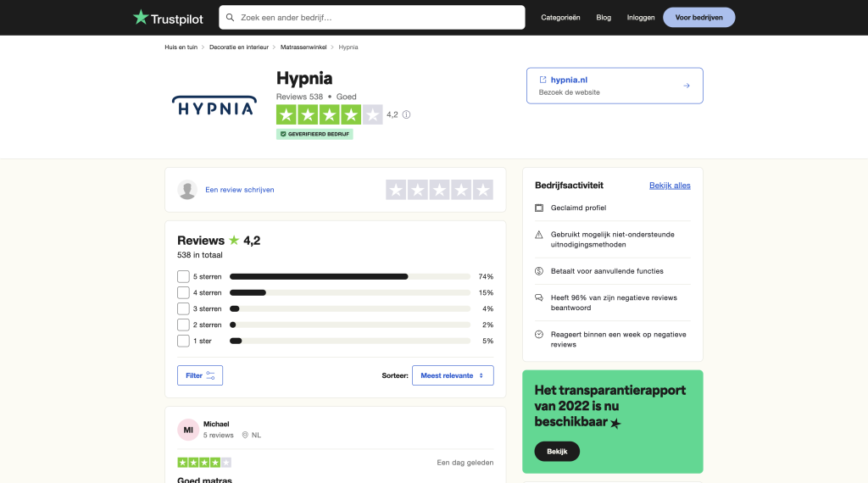
Task: Click Michael's four-star review rating
Action: (x=204, y=463)
